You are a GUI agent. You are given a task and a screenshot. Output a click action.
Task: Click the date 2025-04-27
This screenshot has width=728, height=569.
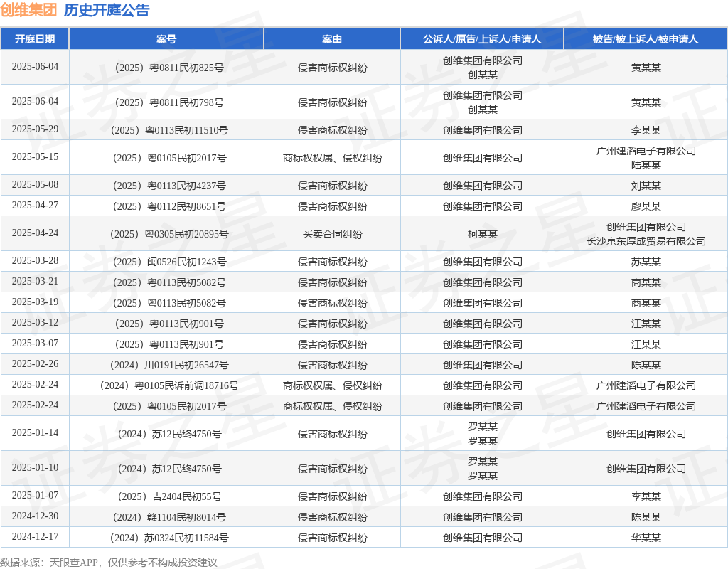pos(36,206)
